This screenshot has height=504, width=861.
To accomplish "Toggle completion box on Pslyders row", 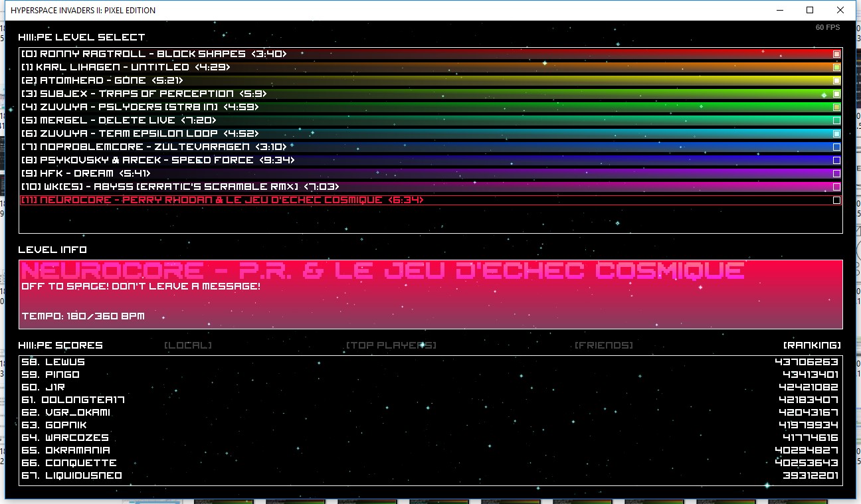I will pos(836,107).
